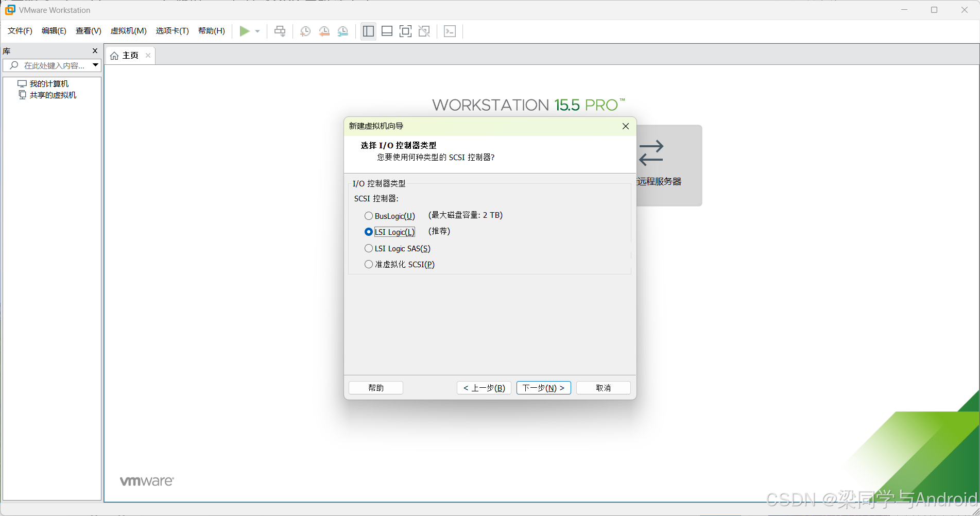Maximize the VMware Workstation window

[x=934, y=10]
